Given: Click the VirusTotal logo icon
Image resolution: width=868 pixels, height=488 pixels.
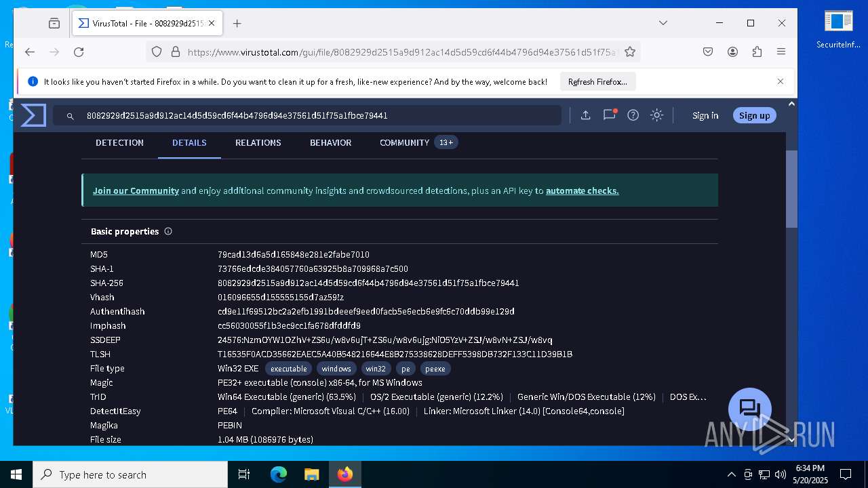Looking at the screenshot, I should [x=33, y=115].
